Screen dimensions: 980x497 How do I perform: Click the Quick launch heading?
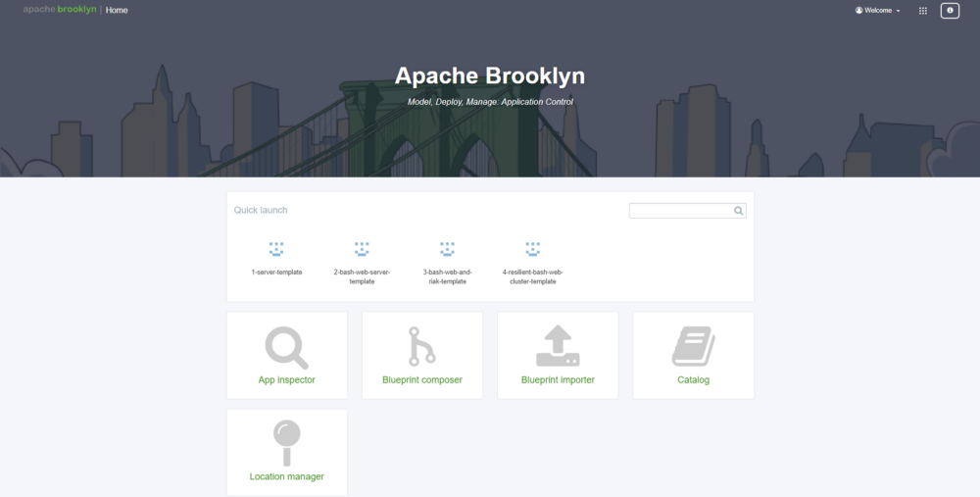(x=261, y=210)
